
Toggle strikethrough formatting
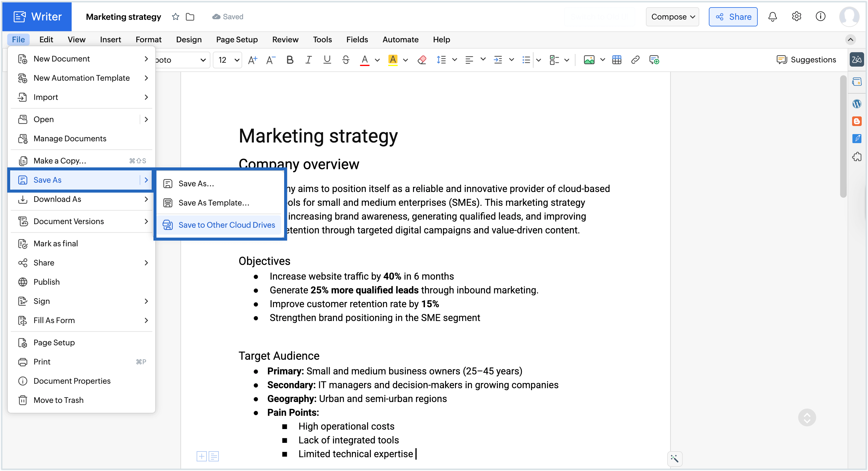pos(346,60)
